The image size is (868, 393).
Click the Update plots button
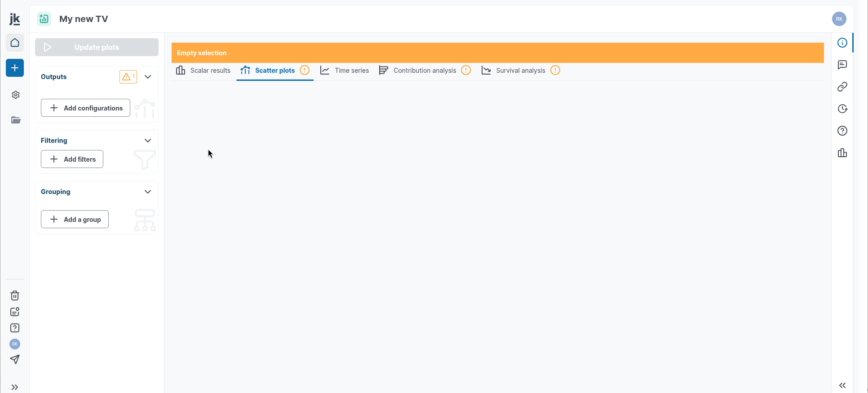[97, 47]
